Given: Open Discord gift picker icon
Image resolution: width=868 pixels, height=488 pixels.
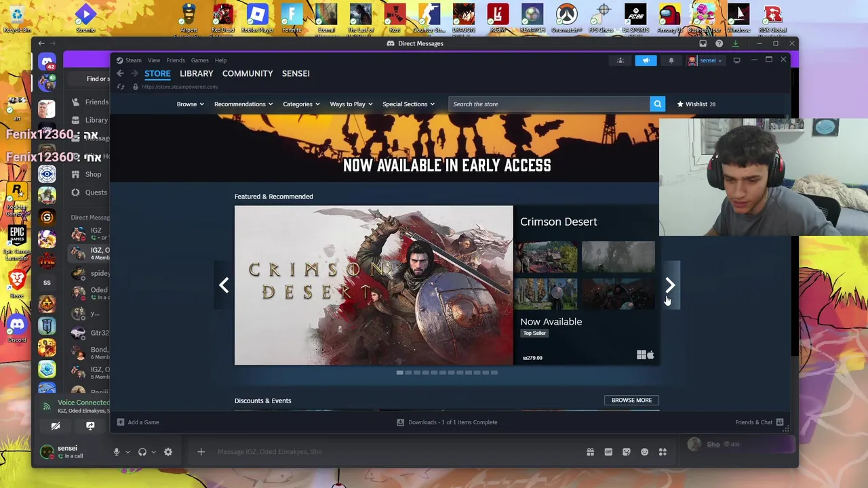Looking at the screenshot, I should [590, 452].
